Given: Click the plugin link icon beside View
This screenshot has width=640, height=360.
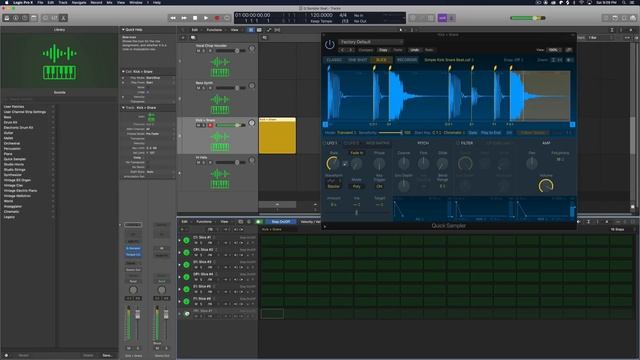Looking at the screenshot, I should point(569,50).
